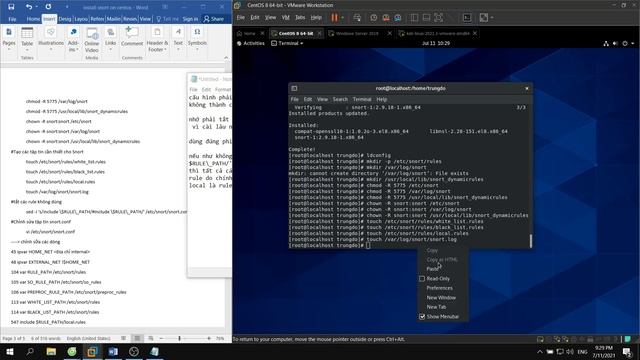The height and width of the screenshot is (360, 640).
Task: Open the VMware VM menu
Action: [286, 18]
